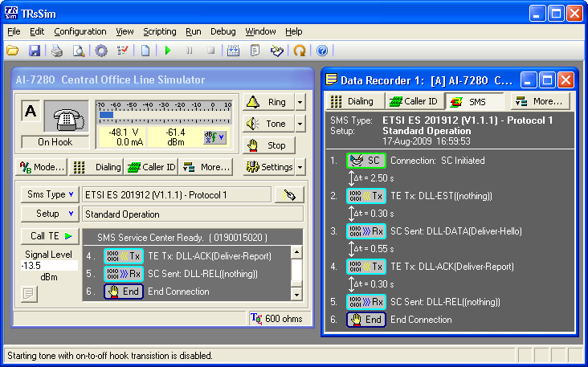Open the Window menu
The height and width of the screenshot is (367, 588).
(260, 31)
